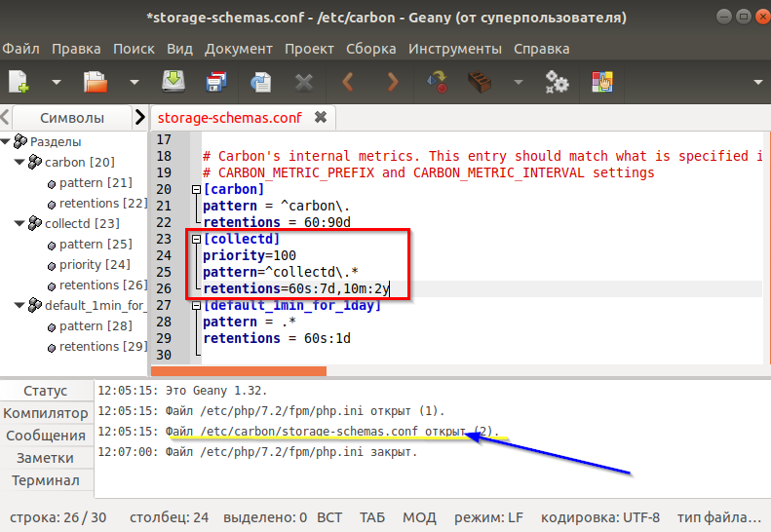Close storage-schemas.conf tab with X
The width and height of the screenshot is (771, 532).
[x=321, y=117]
